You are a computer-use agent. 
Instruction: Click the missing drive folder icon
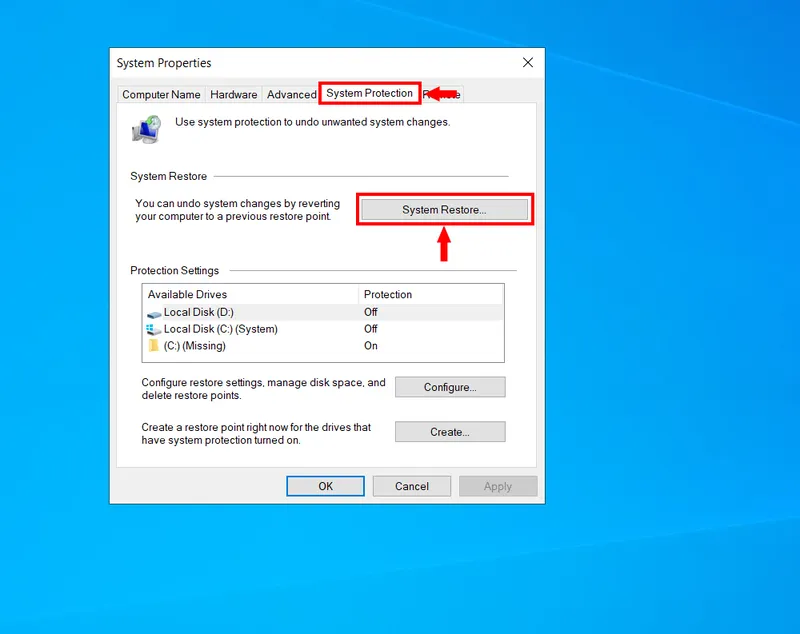(155, 345)
